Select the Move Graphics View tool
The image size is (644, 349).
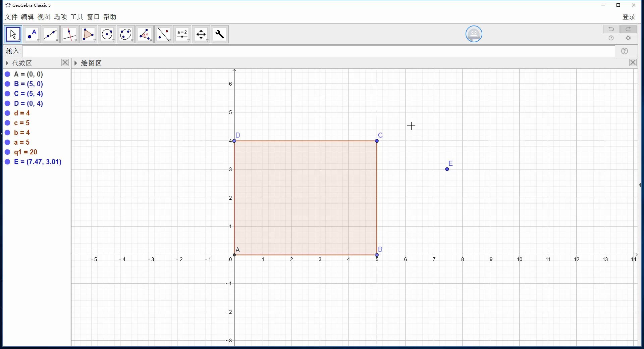coord(201,34)
